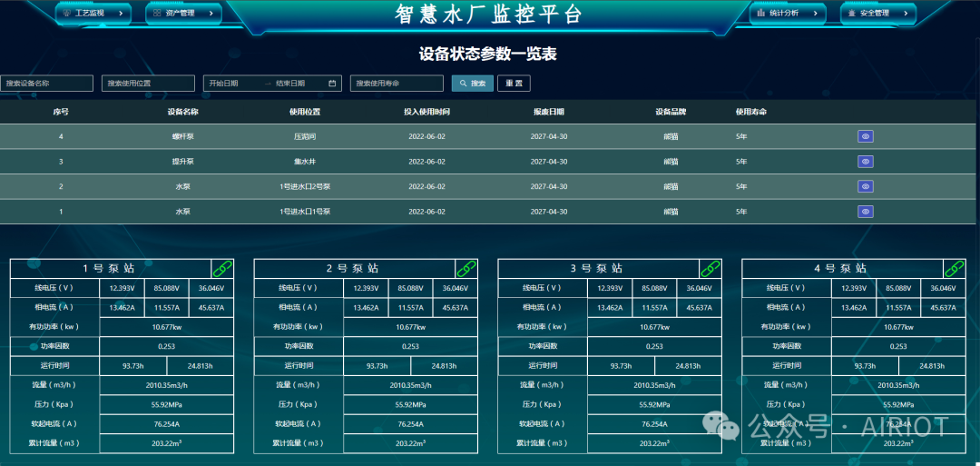Select 36.046V line voltage in 4号泵站
The image size is (980, 466).
(x=943, y=288)
